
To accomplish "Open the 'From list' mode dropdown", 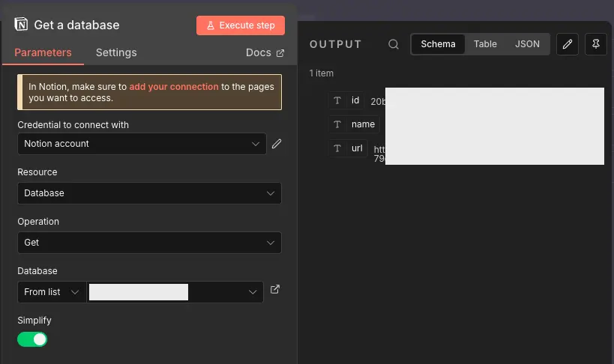I will 52,292.
